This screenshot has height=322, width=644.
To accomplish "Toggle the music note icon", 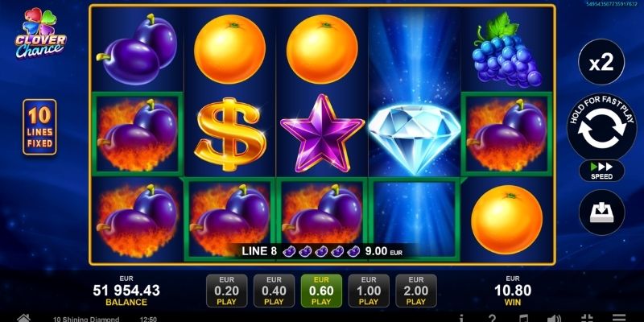I will tap(523, 318).
